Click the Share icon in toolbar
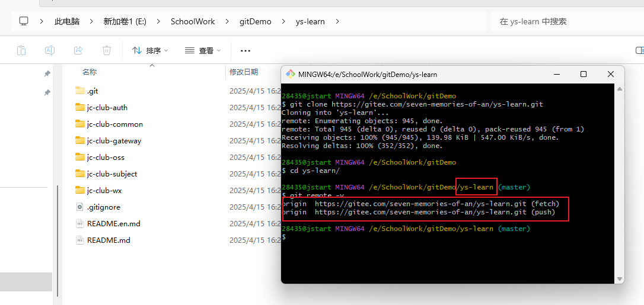644x305 pixels. pos(78,50)
